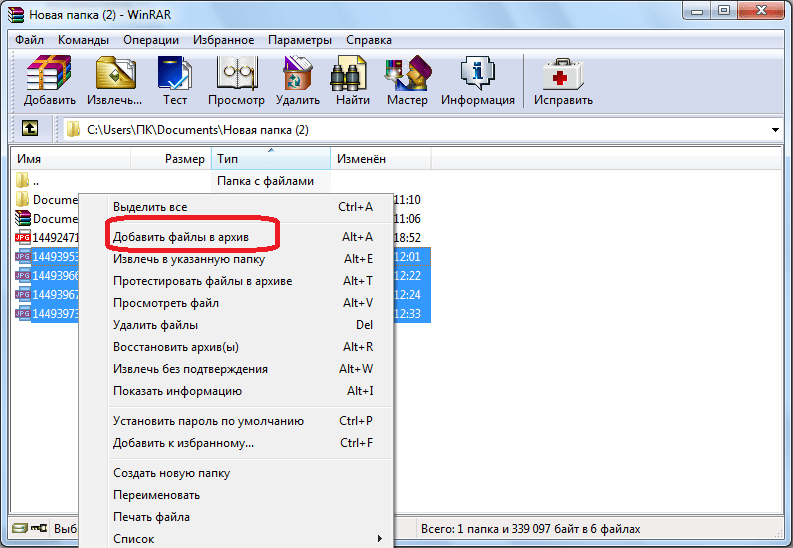Click the WinRAR title bar icon
The width and height of the screenshot is (793, 548).
16,15
